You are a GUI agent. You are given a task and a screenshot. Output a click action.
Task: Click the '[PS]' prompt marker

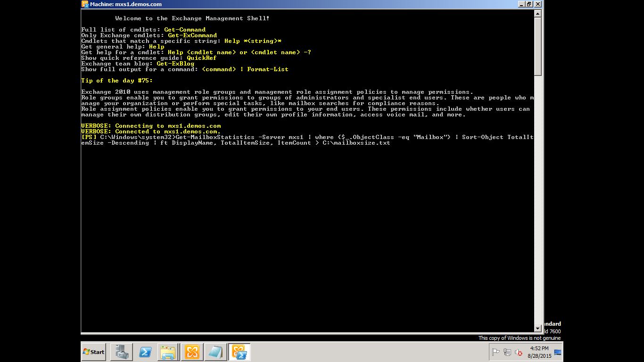tap(89, 137)
